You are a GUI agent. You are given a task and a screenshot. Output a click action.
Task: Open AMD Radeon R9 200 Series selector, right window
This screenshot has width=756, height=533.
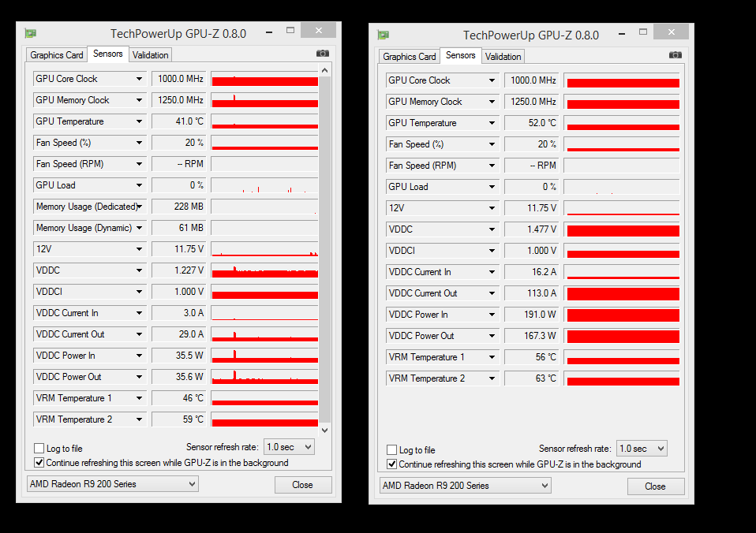point(466,485)
